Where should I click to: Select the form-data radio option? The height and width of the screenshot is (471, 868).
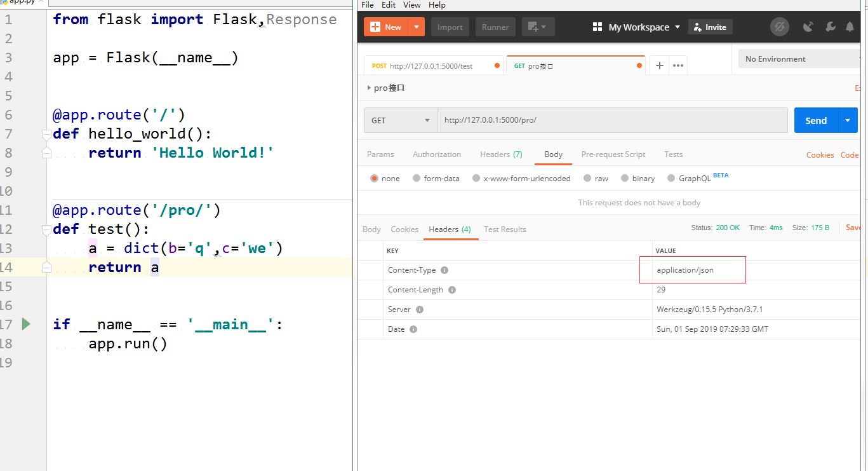pyautogui.click(x=417, y=179)
